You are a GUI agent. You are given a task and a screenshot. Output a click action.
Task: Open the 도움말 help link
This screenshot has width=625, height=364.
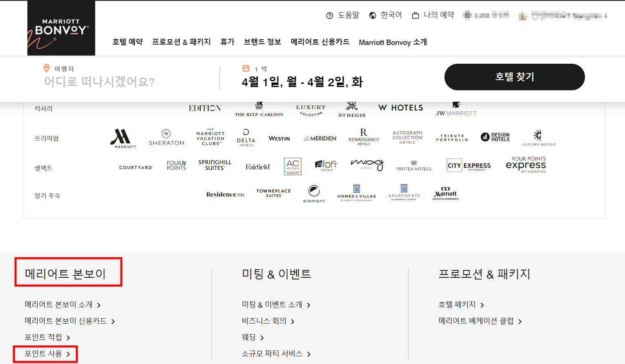343,15
